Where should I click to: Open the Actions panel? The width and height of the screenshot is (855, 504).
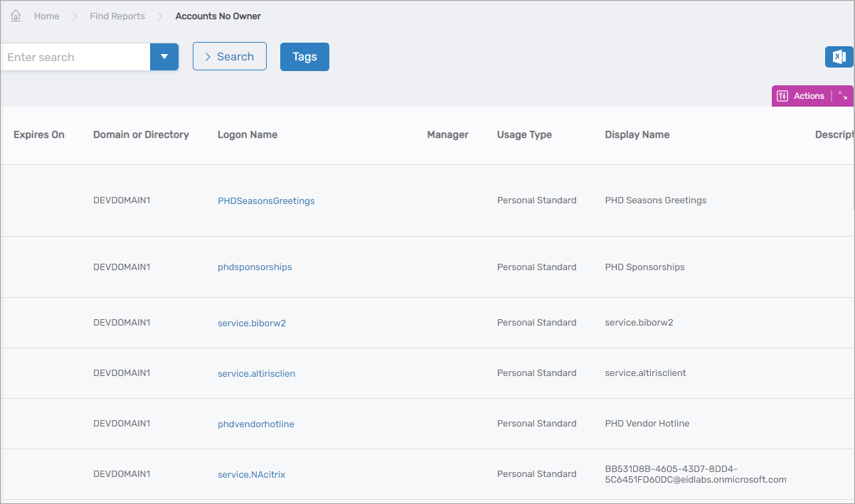(x=802, y=96)
